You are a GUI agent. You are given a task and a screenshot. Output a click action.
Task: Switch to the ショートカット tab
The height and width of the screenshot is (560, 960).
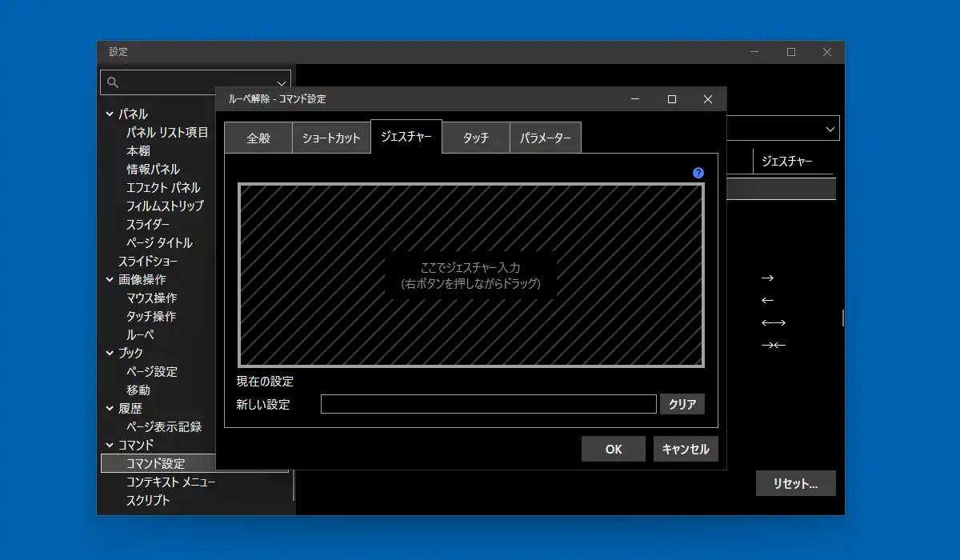(x=331, y=138)
